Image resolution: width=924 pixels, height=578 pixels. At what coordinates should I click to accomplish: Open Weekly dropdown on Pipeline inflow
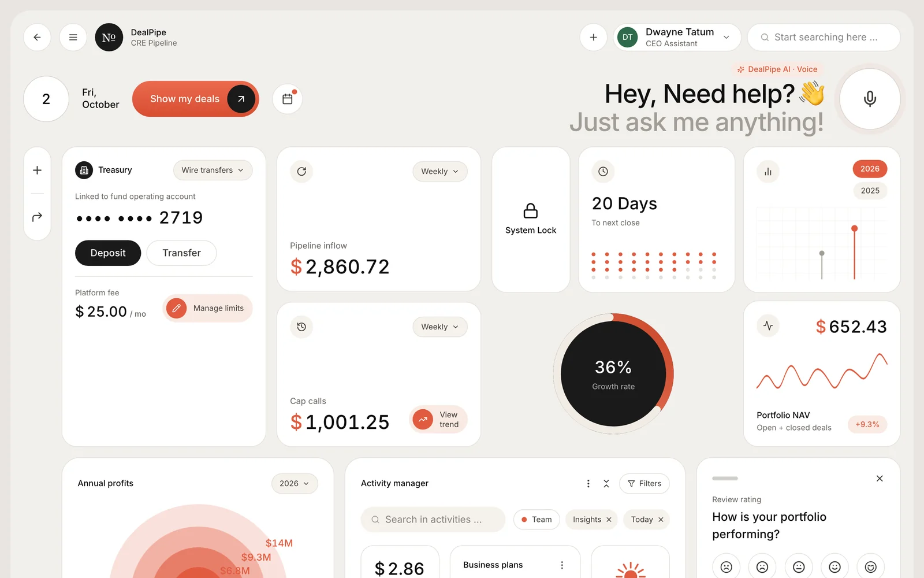click(439, 172)
